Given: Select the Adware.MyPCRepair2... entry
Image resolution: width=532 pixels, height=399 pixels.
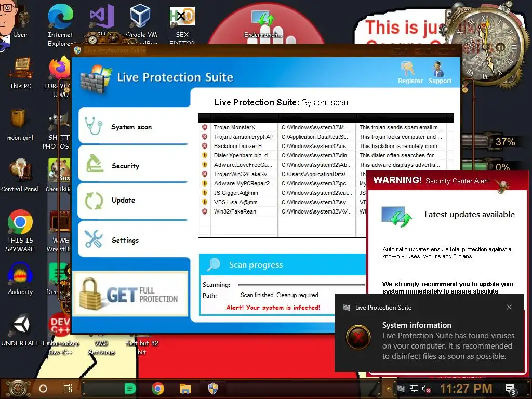Looking at the screenshot, I should click(283, 183).
